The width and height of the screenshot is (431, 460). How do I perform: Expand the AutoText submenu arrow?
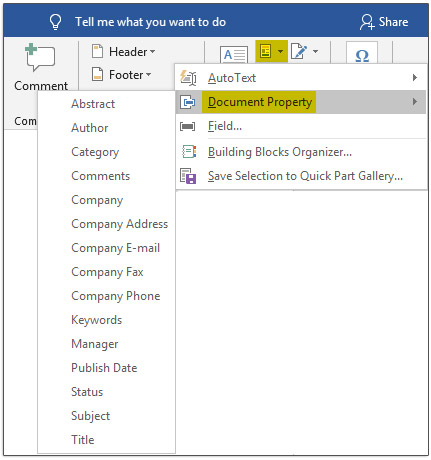[415, 78]
